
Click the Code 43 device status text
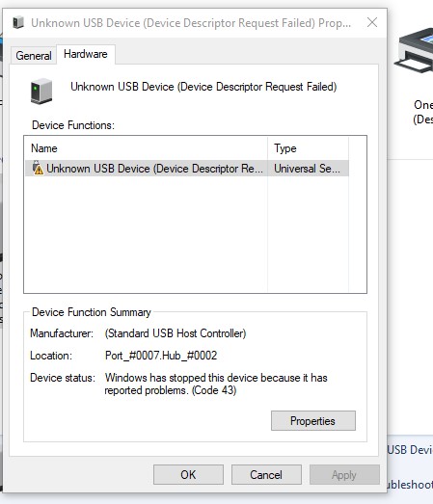(x=216, y=384)
